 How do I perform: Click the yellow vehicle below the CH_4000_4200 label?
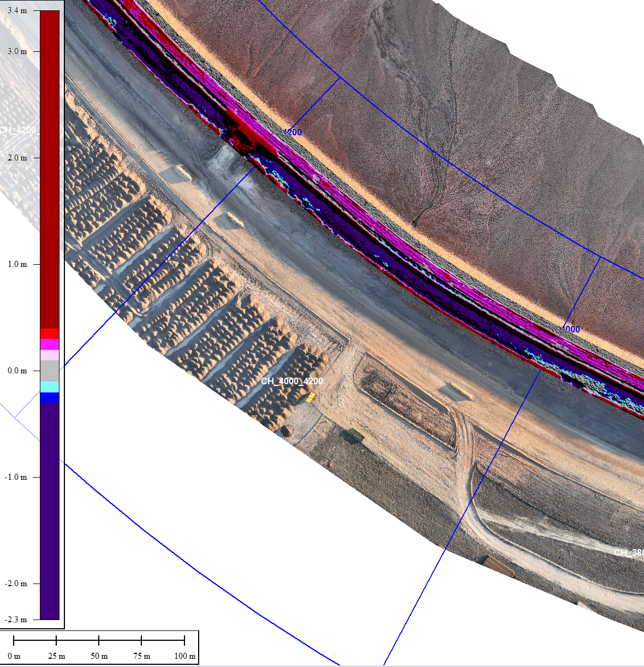tap(311, 397)
